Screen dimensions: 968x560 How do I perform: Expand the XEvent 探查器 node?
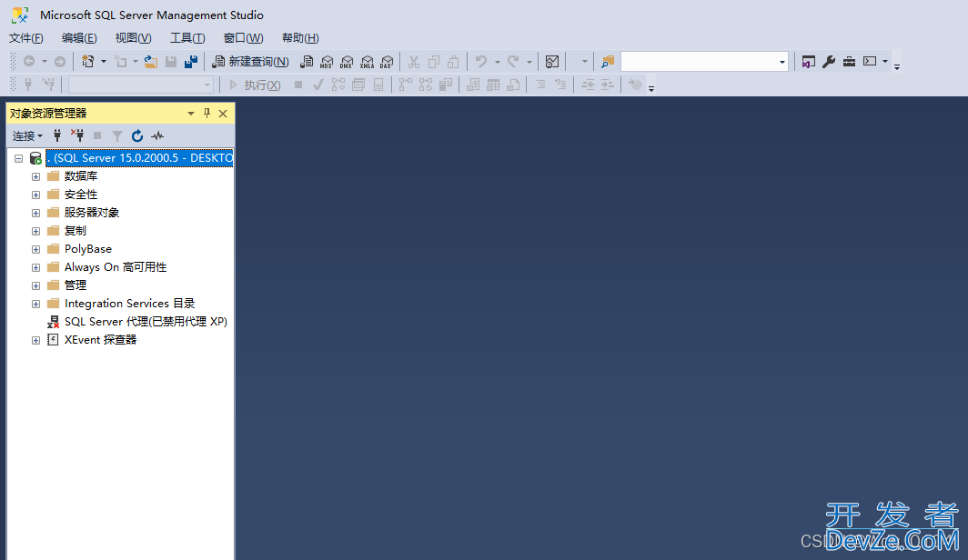tap(35, 340)
